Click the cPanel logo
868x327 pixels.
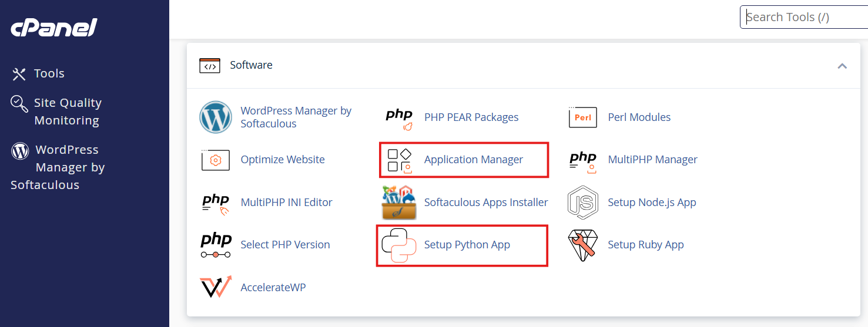53,28
